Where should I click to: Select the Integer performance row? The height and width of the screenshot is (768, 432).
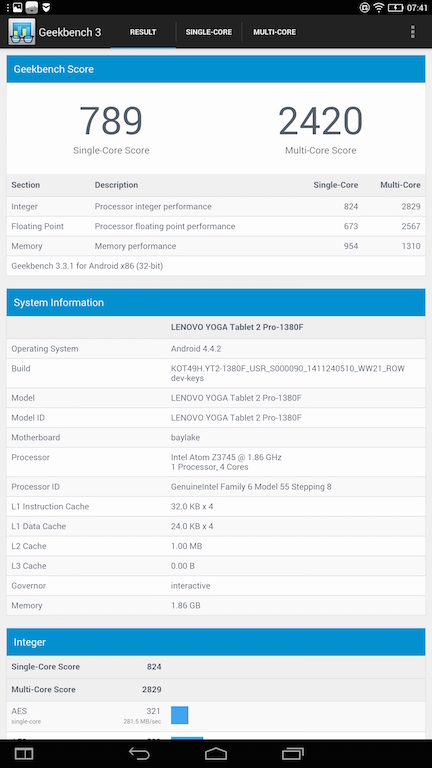point(216,207)
